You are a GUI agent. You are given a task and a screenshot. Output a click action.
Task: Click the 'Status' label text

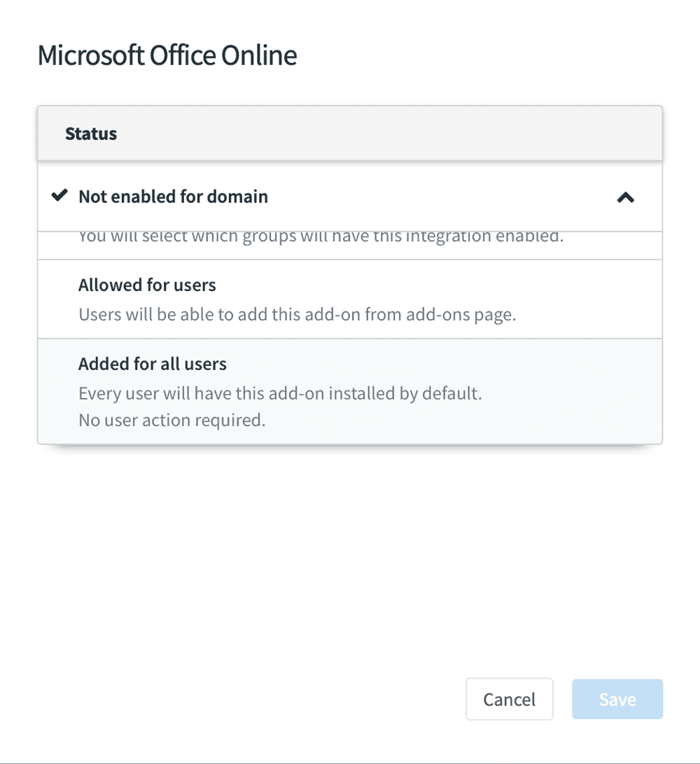point(91,134)
